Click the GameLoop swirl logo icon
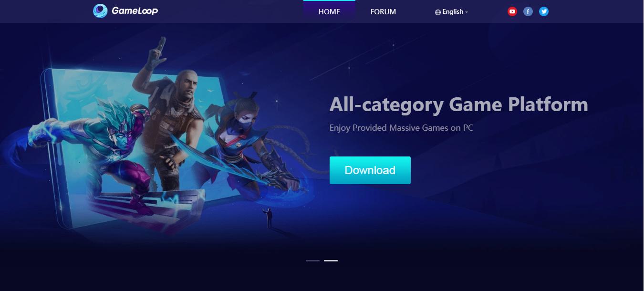 [100, 10]
